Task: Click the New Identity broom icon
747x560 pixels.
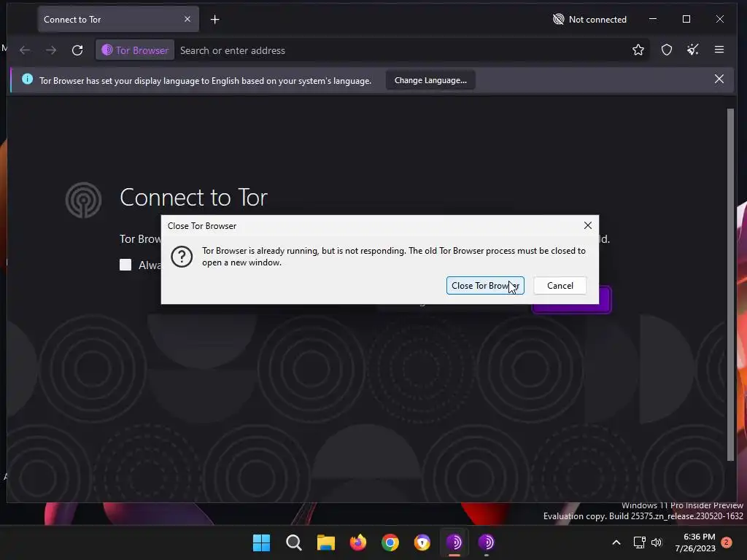Action: pos(693,50)
